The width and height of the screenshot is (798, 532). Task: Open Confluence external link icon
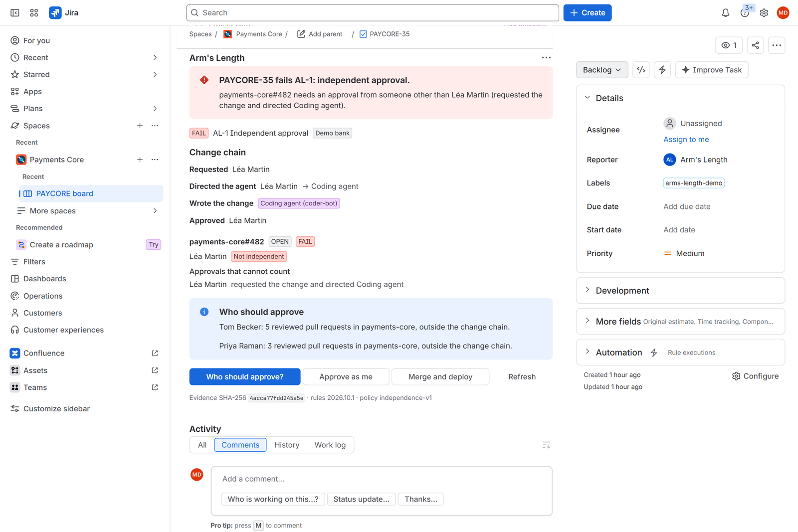pos(155,353)
